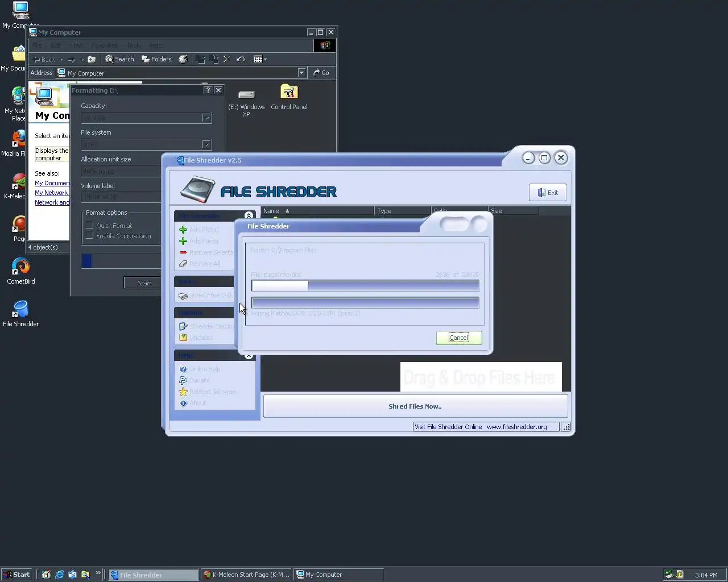
Task: Sort the list by the Name column header
Action: click(317, 211)
